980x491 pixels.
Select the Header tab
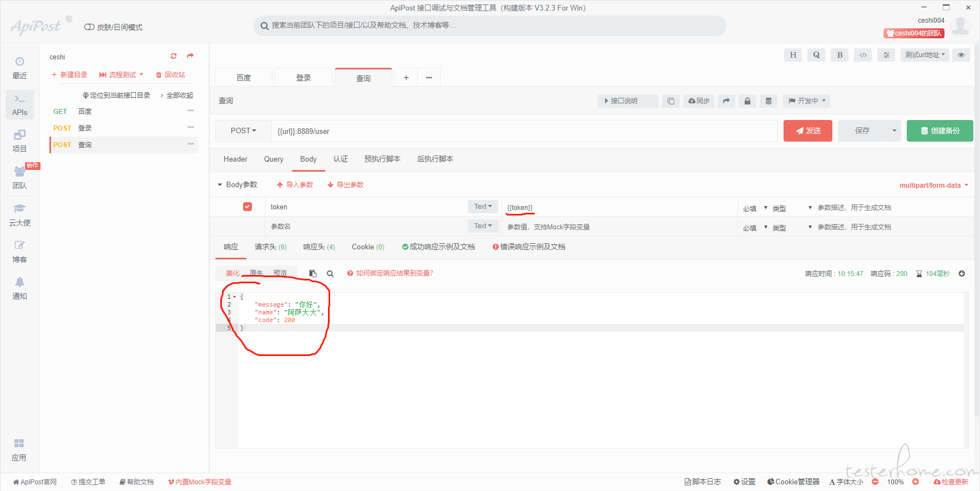[235, 159]
